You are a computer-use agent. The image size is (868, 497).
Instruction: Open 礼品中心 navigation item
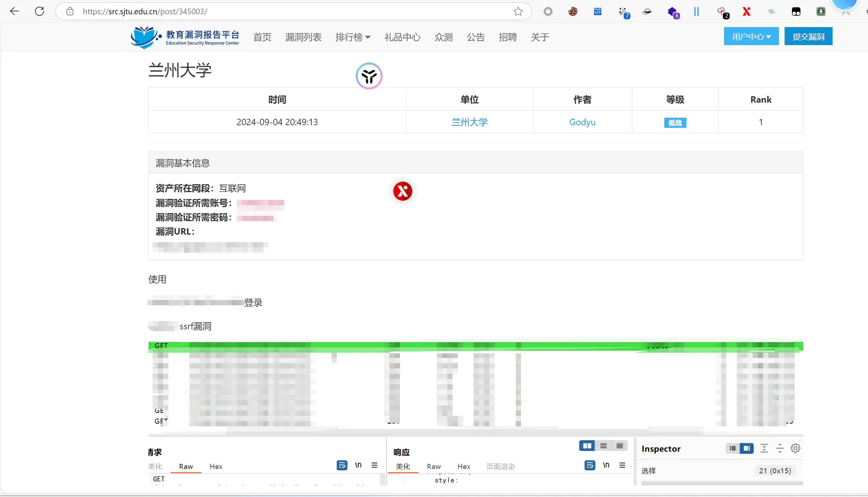[x=402, y=37]
